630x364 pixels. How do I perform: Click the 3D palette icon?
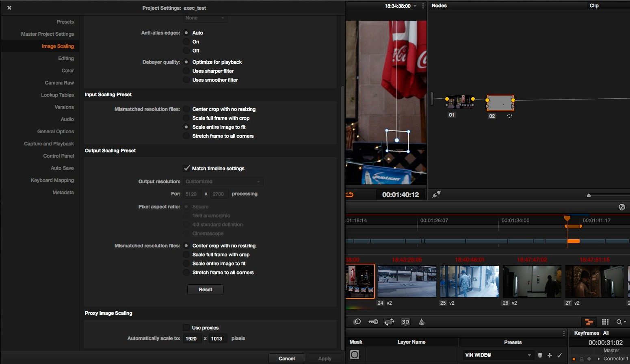coord(405,322)
